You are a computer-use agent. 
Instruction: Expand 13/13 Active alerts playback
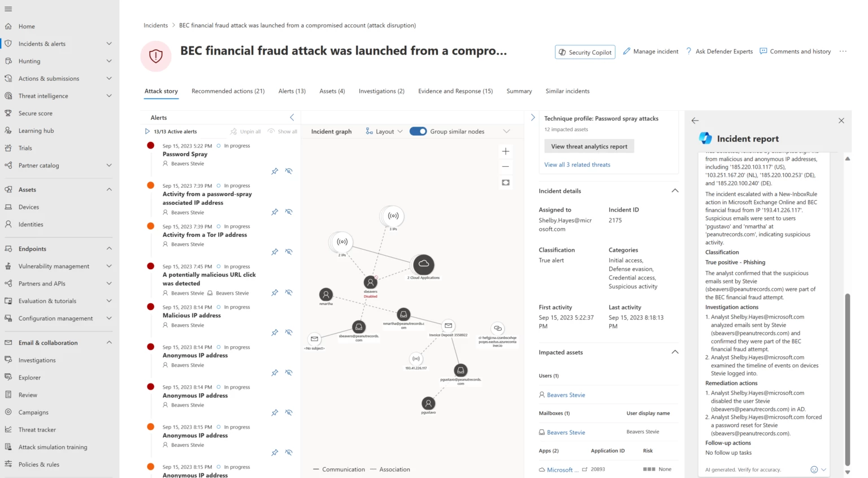pyautogui.click(x=147, y=131)
